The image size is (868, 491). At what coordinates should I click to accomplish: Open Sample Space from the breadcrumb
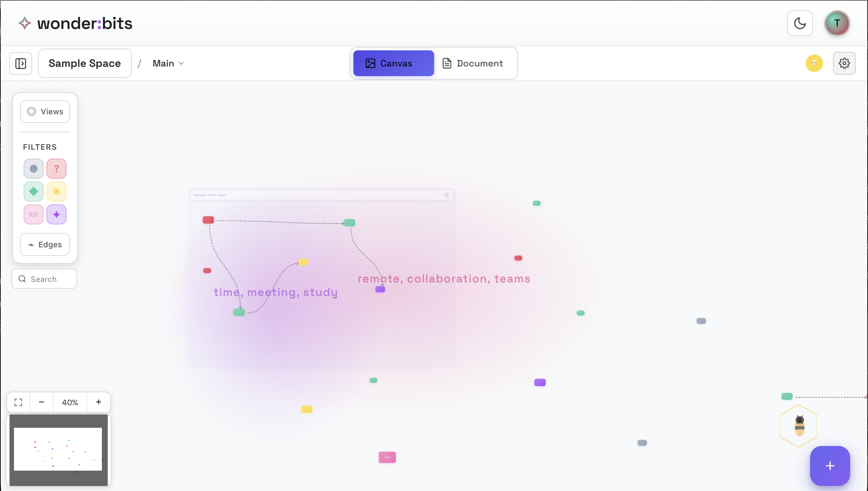(x=84, y=63)
